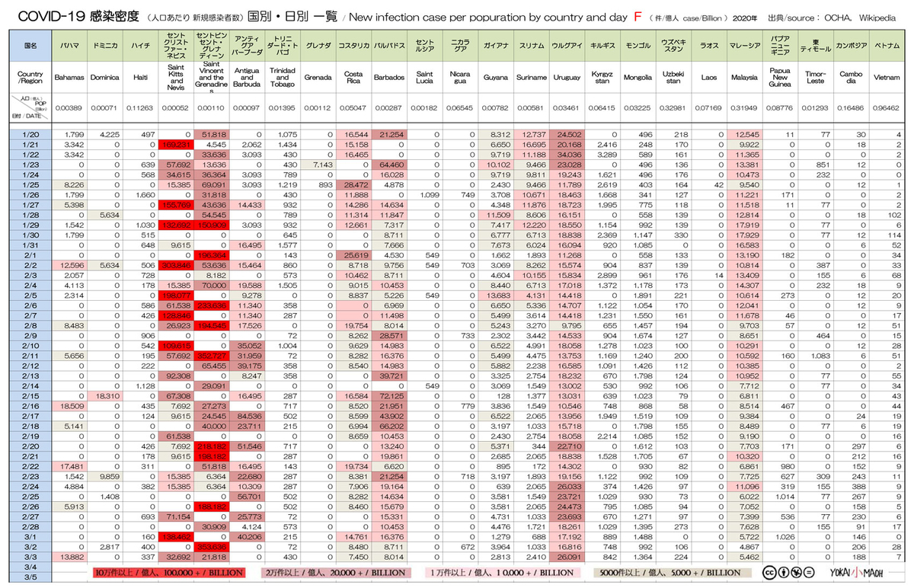914x588 pixels.
Task: Select the Laos column header
Action: tap(708, 78)
